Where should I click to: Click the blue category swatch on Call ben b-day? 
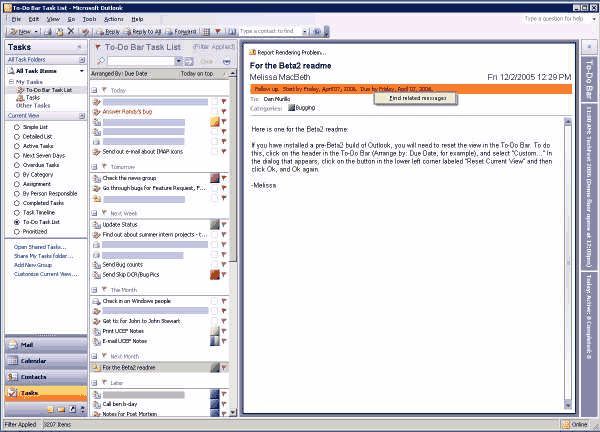click(215, 404)
